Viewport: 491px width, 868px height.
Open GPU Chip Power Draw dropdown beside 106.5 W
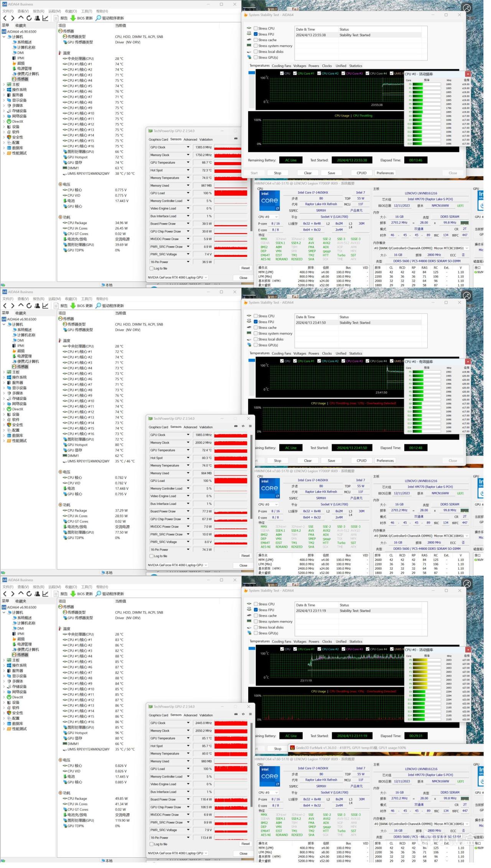click(188, 807)
